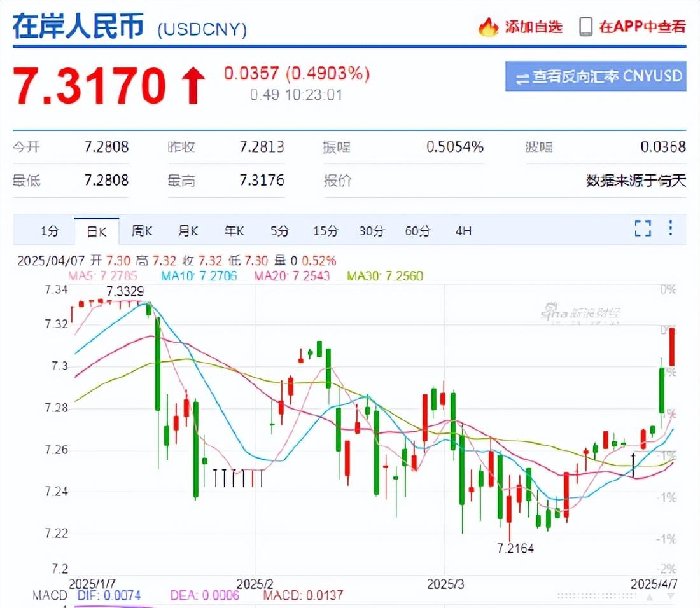
Task: Open 在APP中查看 link
Action: coord(642,27)
